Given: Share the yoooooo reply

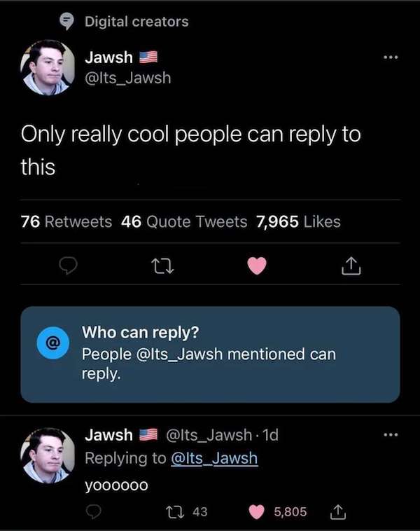Looking at the screenshot, I should pos(339,511).
